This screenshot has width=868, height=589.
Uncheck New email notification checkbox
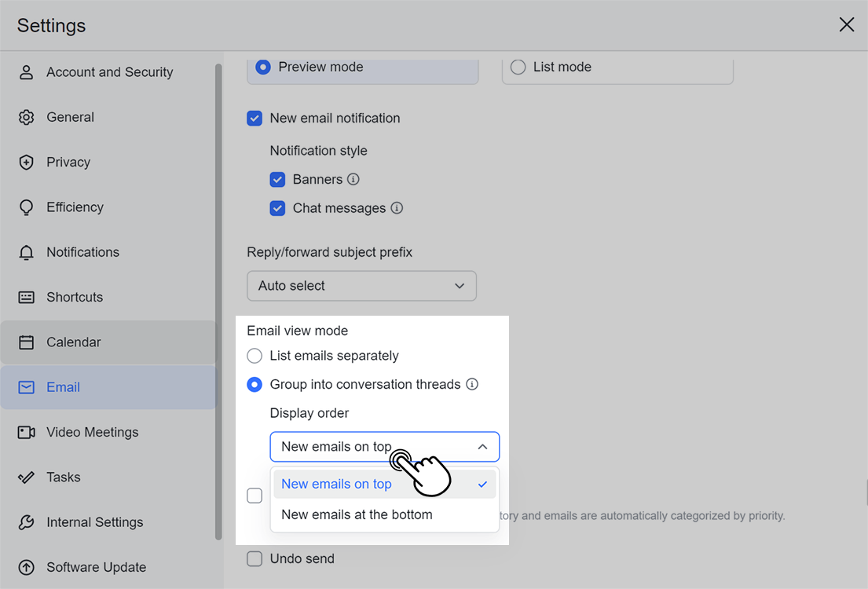(x=254, y=119)
